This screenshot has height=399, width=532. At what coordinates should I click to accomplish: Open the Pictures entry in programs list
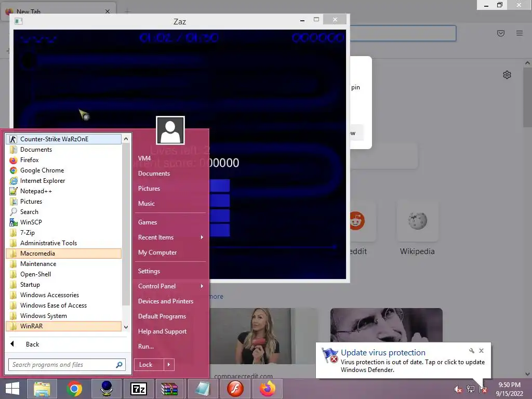tap(63, 202)
